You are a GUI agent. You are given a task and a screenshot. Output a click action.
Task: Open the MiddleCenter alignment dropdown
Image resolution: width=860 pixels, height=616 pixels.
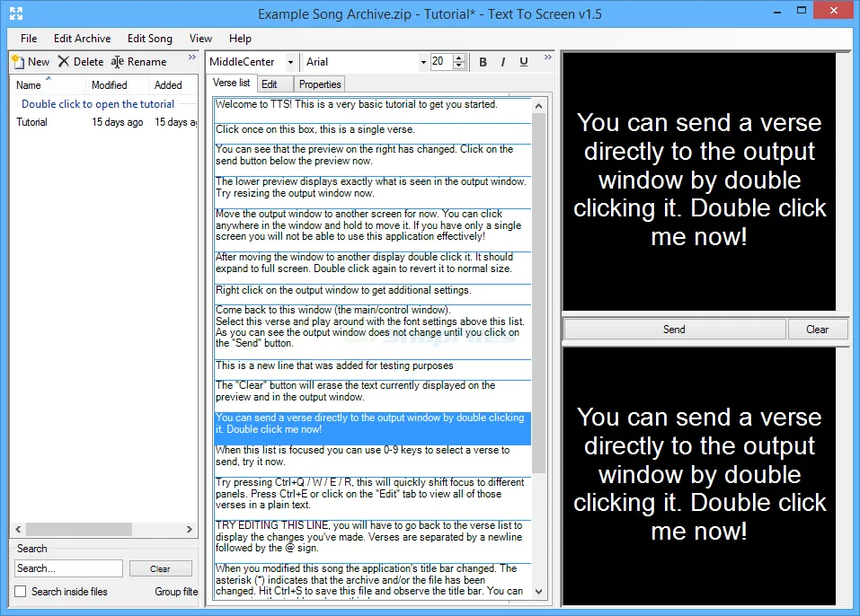[290, 62]
